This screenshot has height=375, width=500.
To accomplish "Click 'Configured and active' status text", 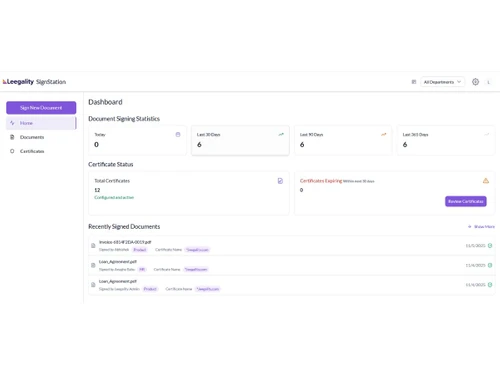I will 114,197.
